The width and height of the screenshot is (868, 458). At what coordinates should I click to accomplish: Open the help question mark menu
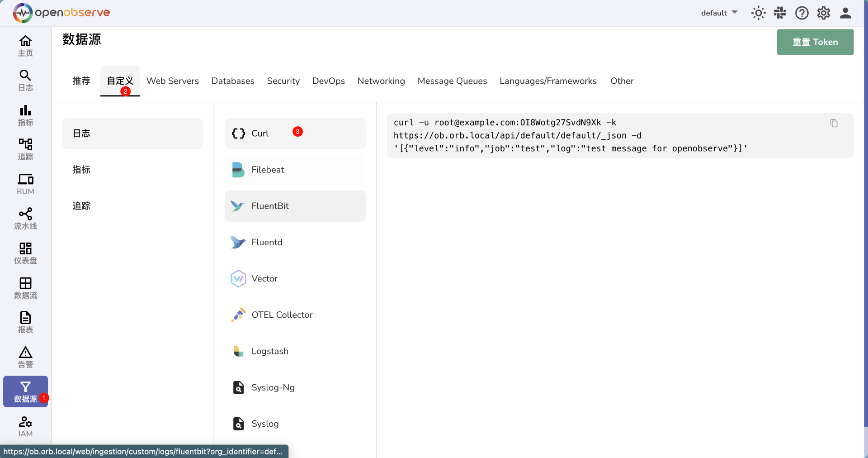pos(802,13)
